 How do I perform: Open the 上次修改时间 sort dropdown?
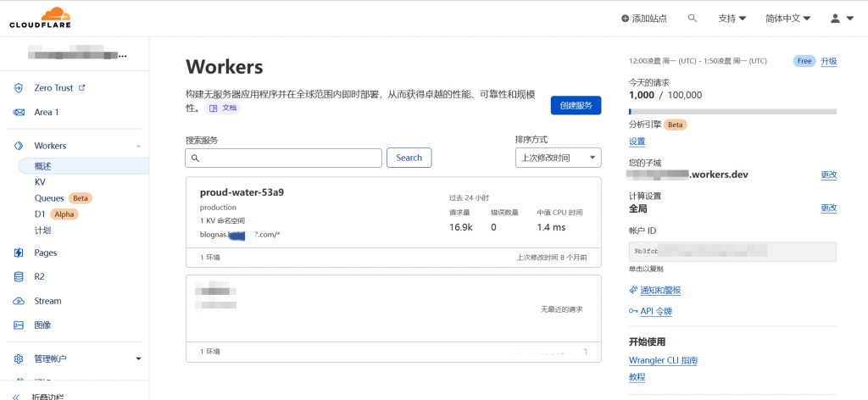[x=558, y=158]
